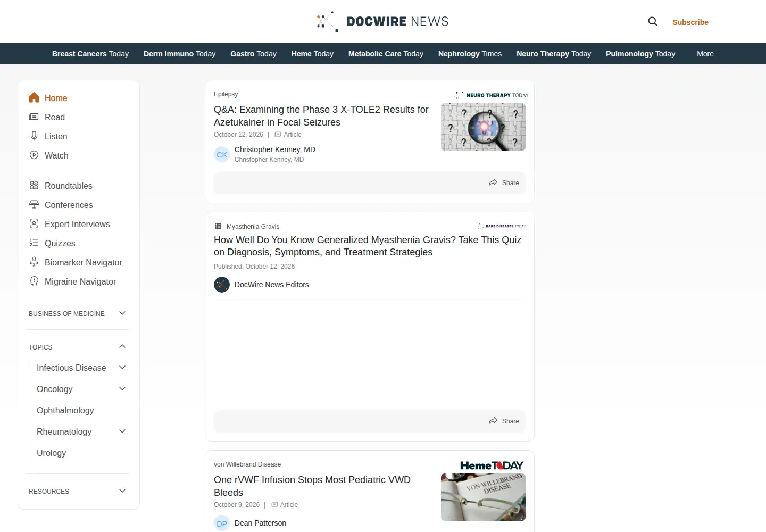Open the Myasthenia Gravis quiz headline
This screenshot has height=532, width=766.
[x=368, y=246]
